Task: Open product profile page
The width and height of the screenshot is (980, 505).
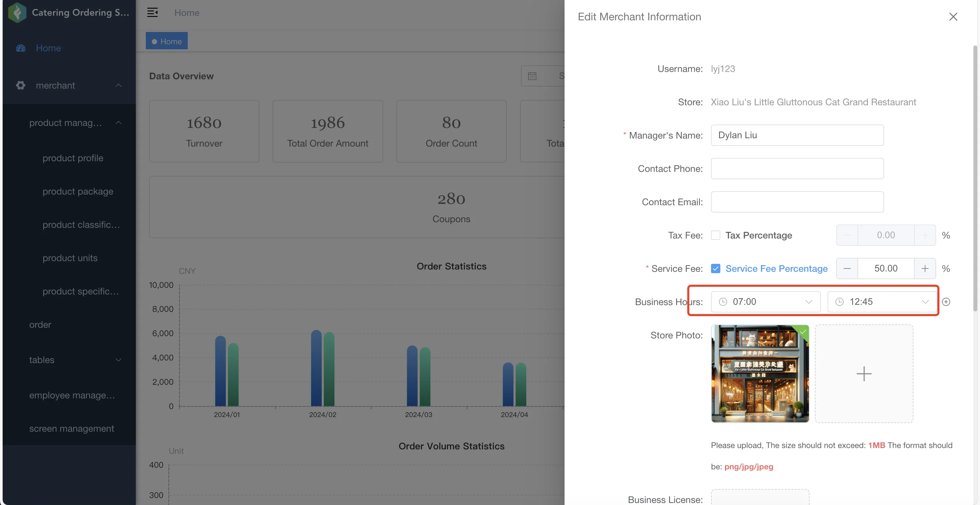Action: (73, 158)
